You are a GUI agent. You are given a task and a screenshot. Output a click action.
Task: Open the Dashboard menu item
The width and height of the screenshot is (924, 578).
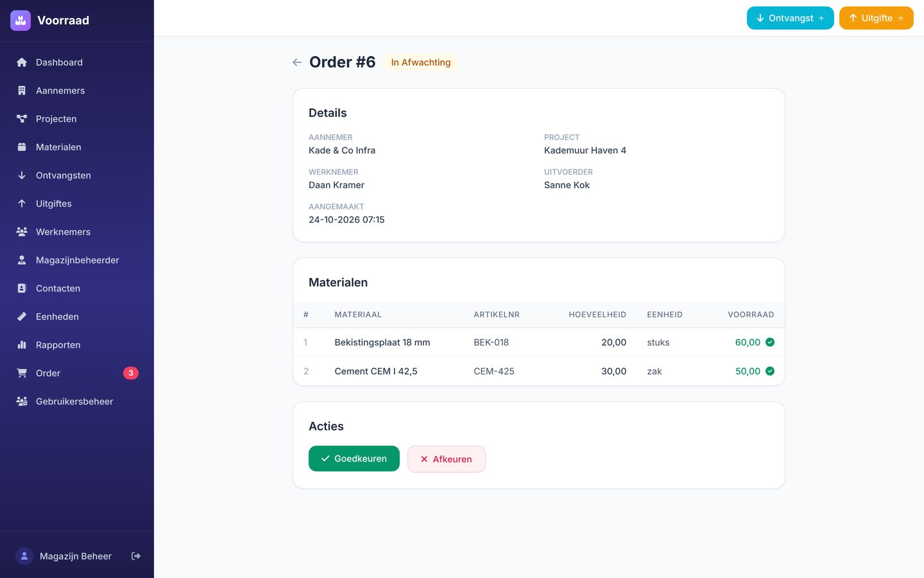coord(77,62)
